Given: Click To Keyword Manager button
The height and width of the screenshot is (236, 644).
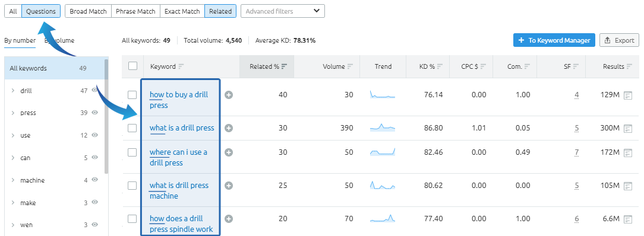Looking at the screenshot, I should click(554, 40).
